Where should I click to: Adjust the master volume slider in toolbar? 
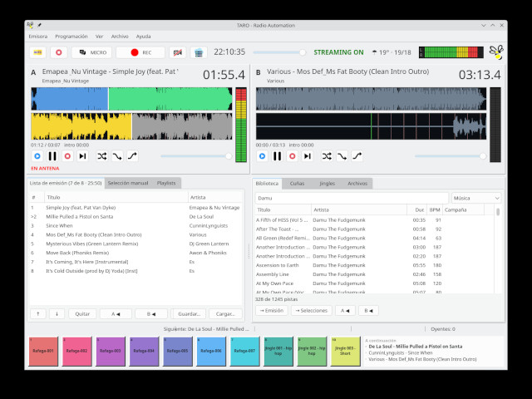click(x=279, y=52)
